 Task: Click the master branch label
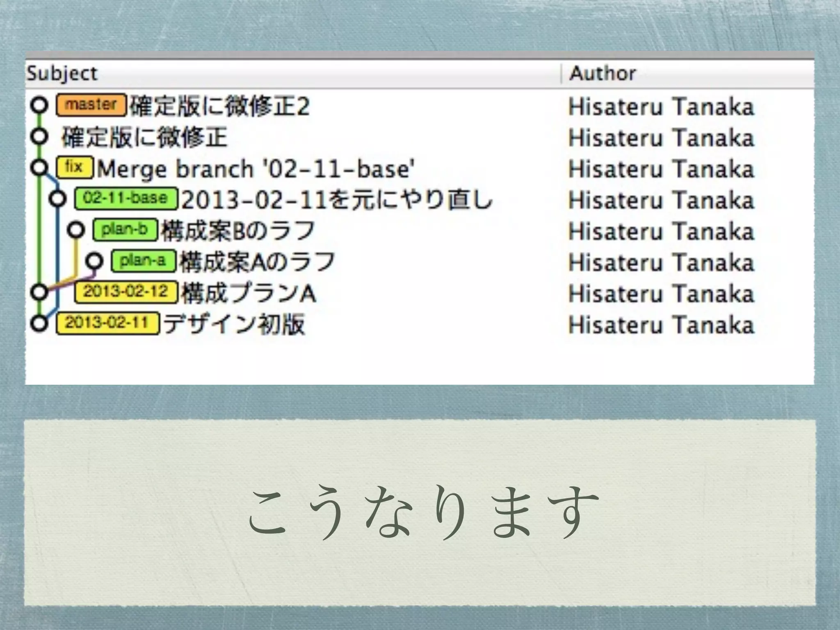pyautogui.click(x=91, y=105)
